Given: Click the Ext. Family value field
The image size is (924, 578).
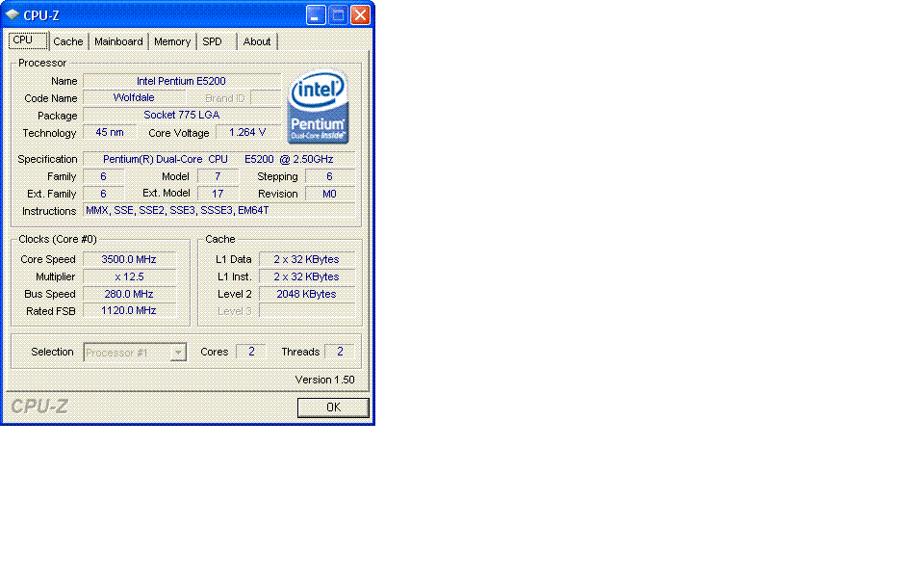Looking at the screenshot, I should click(103, 194).
